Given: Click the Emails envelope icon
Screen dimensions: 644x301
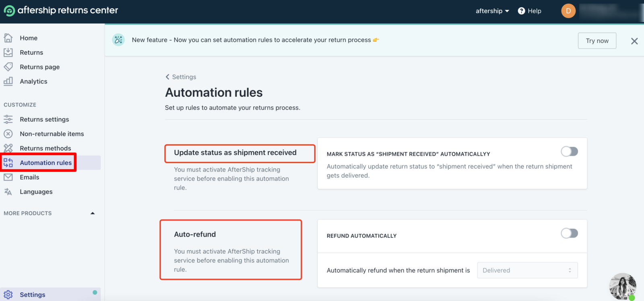Looking at the screenshot, I should 8,177.
